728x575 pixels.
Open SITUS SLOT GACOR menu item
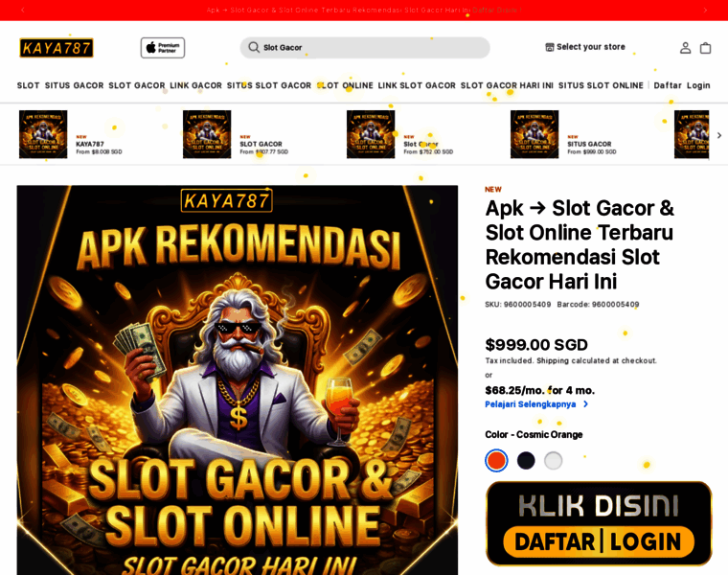point(269,85)
